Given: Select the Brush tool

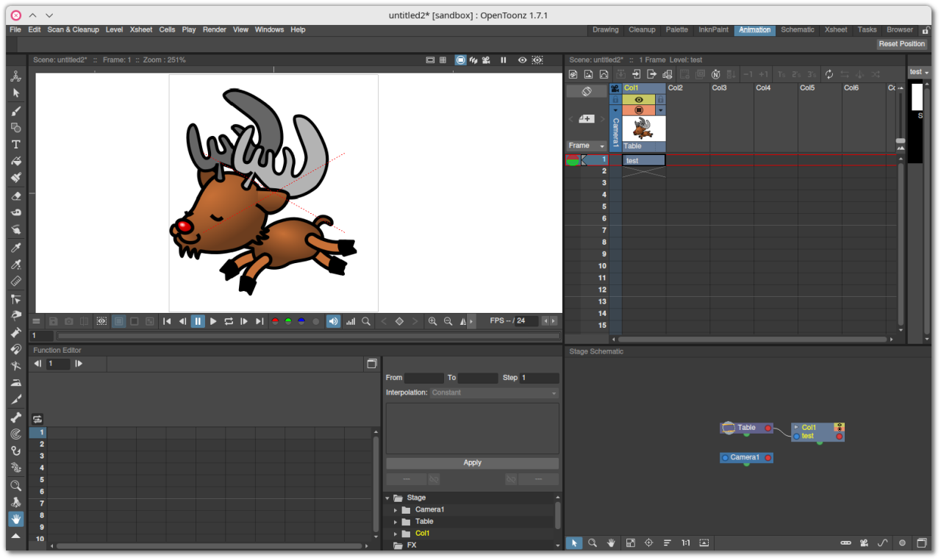Looking at the screenshot, I should coord(15,110).
